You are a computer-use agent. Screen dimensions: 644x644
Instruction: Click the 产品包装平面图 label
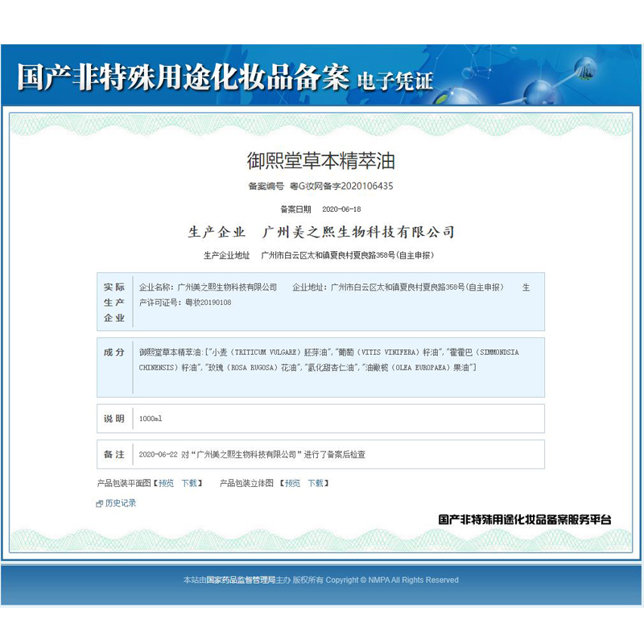point(124,483)
